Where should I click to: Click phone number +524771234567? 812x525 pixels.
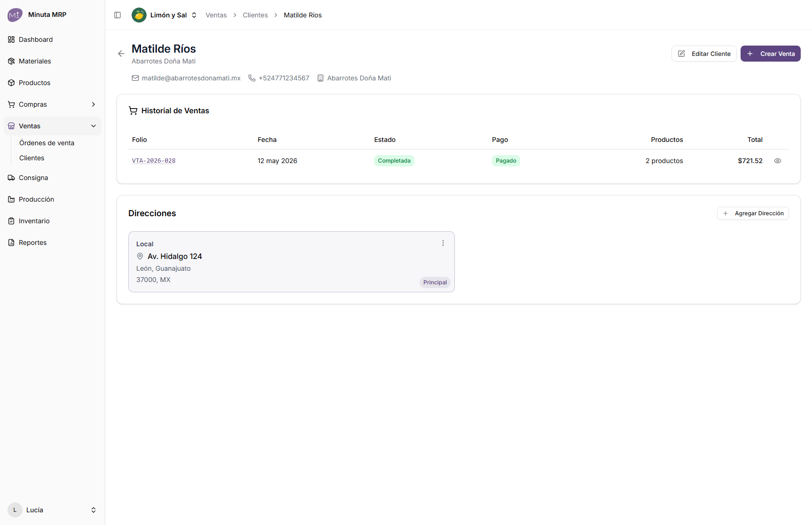coord(284,78)
